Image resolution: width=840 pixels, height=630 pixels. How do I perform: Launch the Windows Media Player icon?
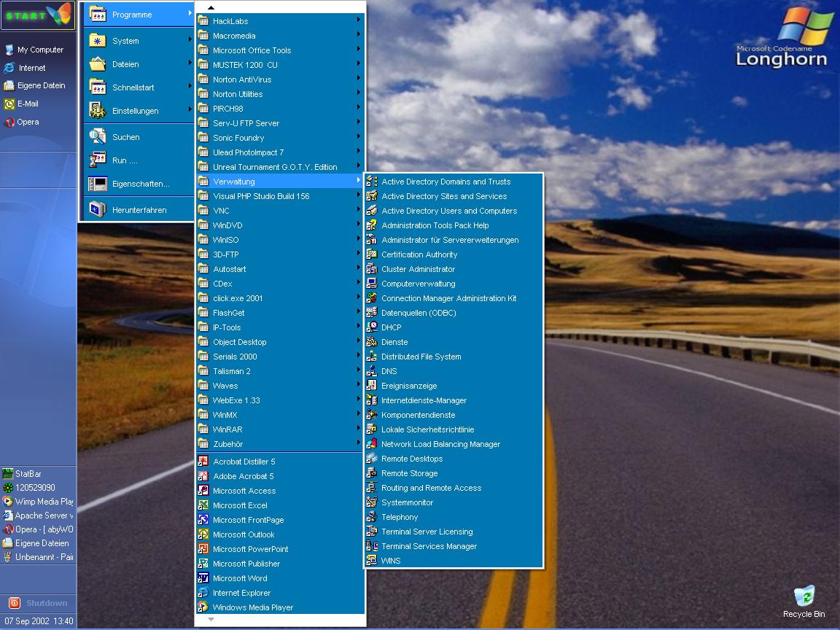pos(203,607)
